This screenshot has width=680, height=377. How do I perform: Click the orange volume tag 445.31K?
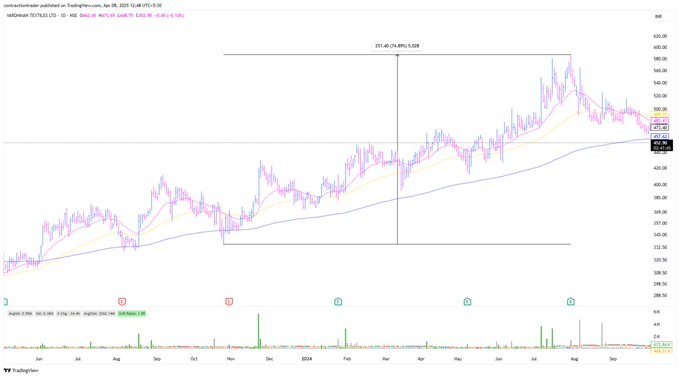[x=662, y=351]
